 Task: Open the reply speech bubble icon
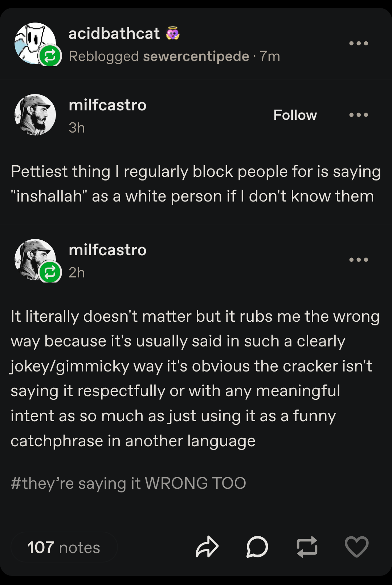click(x=257, y=547)
